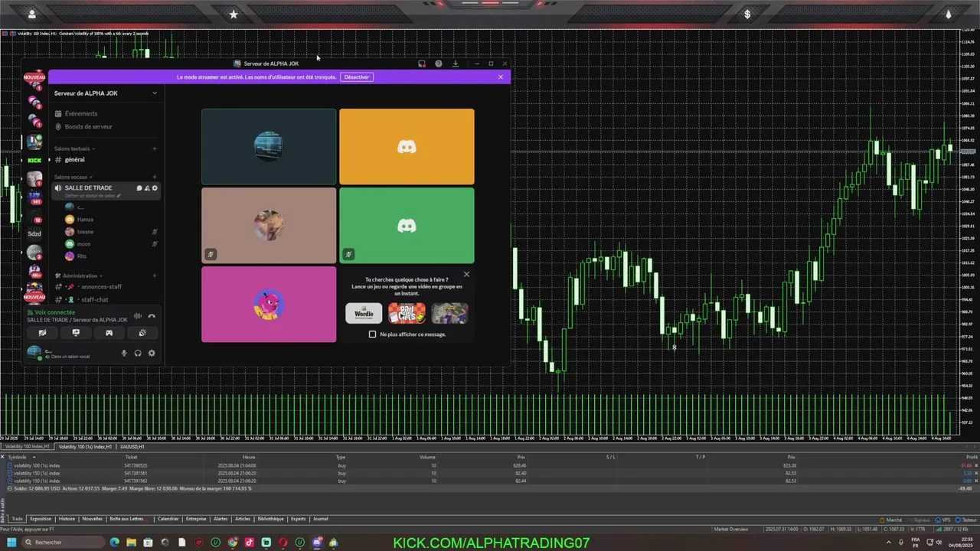Open Marché bag icon in MetaTrader
The image size is (980, 551).
[890, 520]
